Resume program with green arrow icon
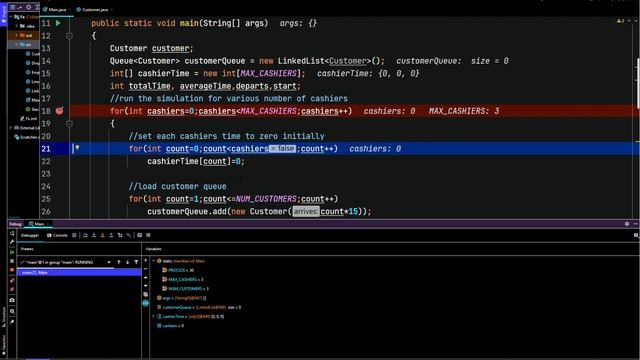 pyautogui.click(x=12, y=252)
